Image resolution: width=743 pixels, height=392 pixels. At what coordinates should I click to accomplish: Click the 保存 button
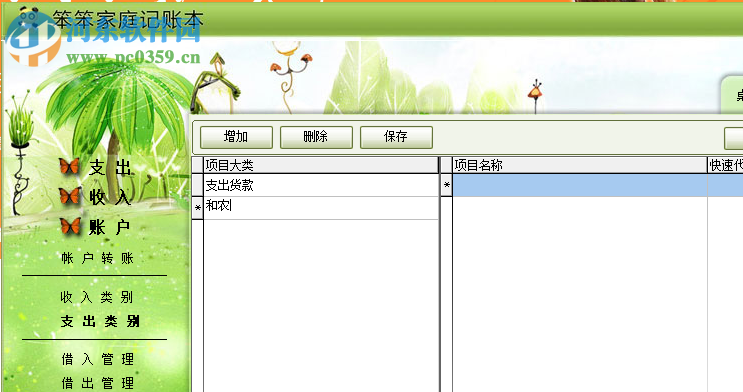(396, 137)
